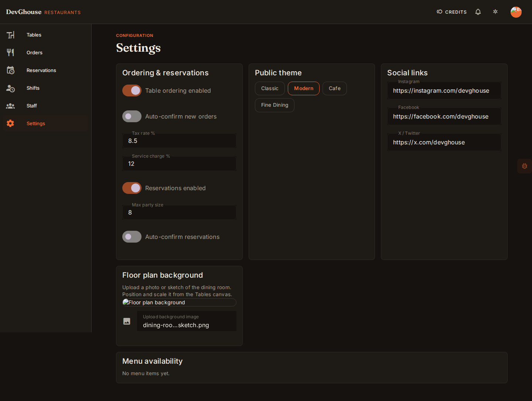532x401 pixels.
Task: Edit the X / Twitter URL field
Action: coord(444,142)
